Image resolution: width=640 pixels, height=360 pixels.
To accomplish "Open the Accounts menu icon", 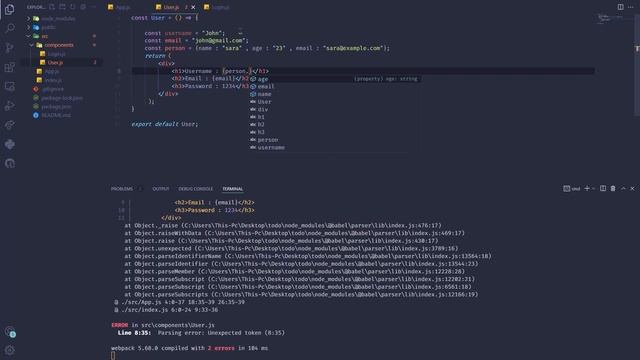I will tap(10, 331).
